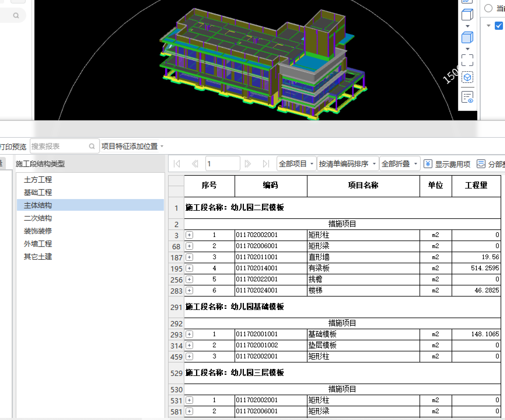Open 按清单编码排序 dropdown
This screenshot has height=420, width=505.
click(x=347, y=164)
